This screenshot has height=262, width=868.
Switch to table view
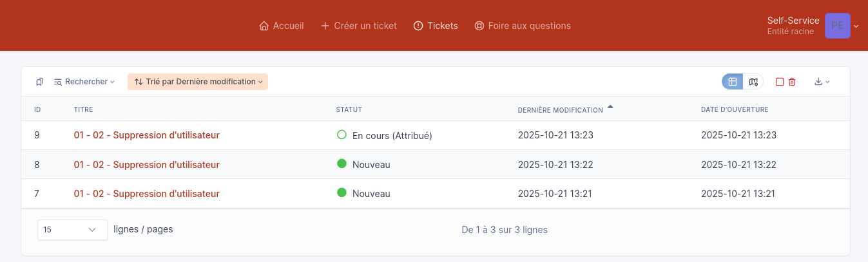click(x=732, y=82)
